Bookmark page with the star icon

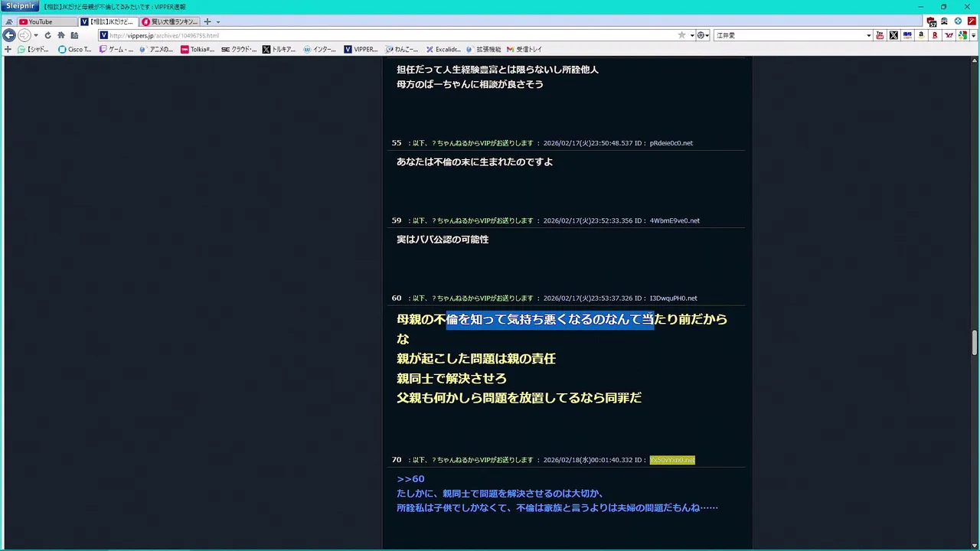[681, 35]
